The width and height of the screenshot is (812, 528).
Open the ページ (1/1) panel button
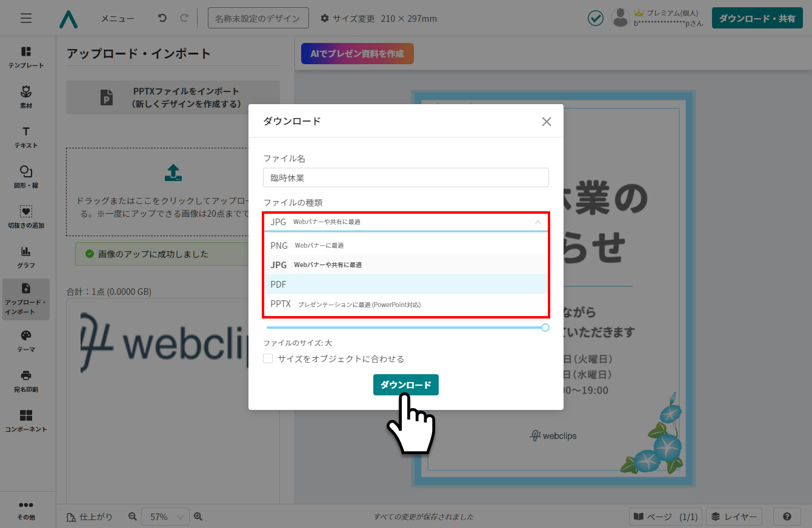click(x=665, y=516)
